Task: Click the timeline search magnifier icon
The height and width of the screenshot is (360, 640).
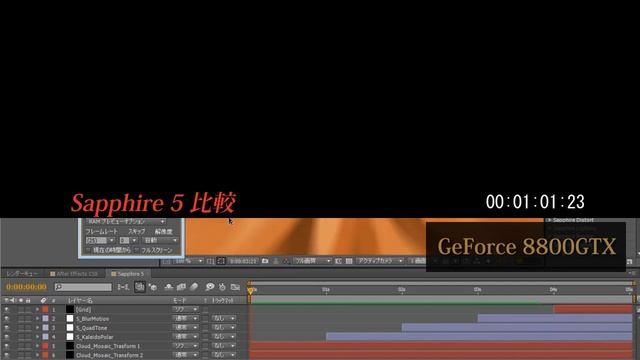Action: [59, 287]
